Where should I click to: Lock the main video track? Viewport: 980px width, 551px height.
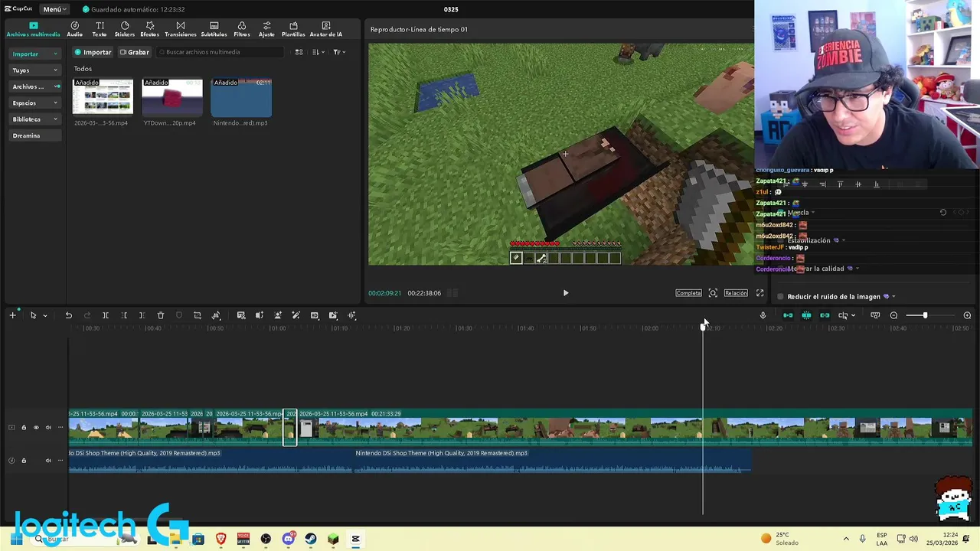[x=24, y=428]
